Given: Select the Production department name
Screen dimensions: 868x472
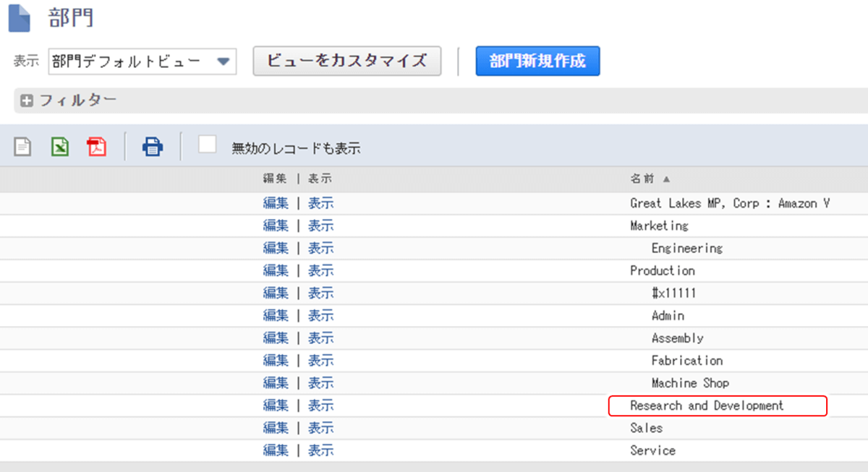Looking at the screenshot, I should click(x=662, y=270).
